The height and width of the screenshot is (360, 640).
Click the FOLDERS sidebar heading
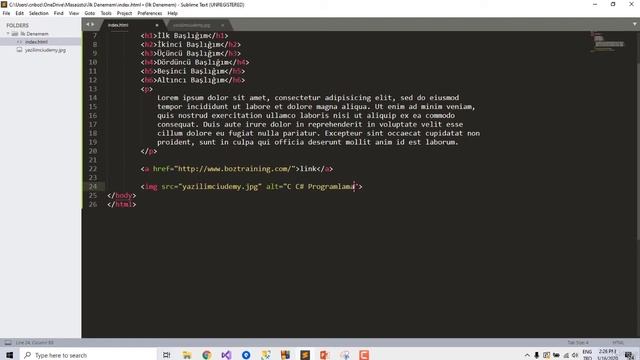tap(18, 25)
